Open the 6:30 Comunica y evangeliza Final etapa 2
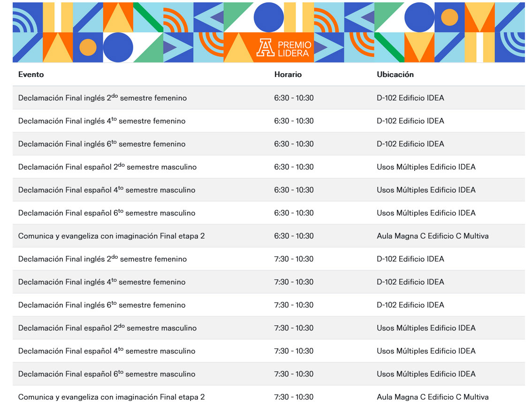532x408 pixels. (111, 236)
